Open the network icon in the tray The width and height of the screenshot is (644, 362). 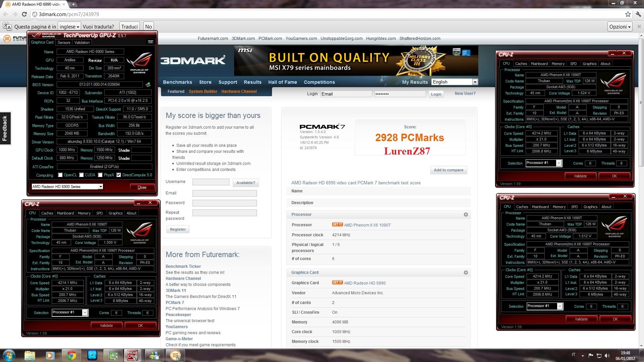pos(599,355)
